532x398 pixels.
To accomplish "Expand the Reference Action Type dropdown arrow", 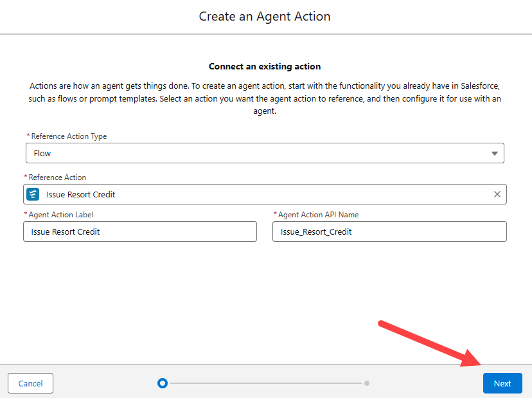I will coord(494,154).
